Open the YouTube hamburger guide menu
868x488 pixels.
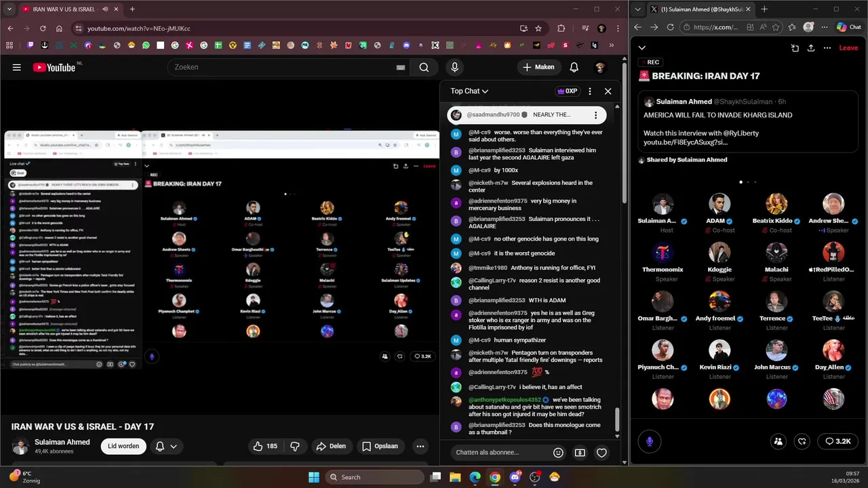click(x=16, y=67)
